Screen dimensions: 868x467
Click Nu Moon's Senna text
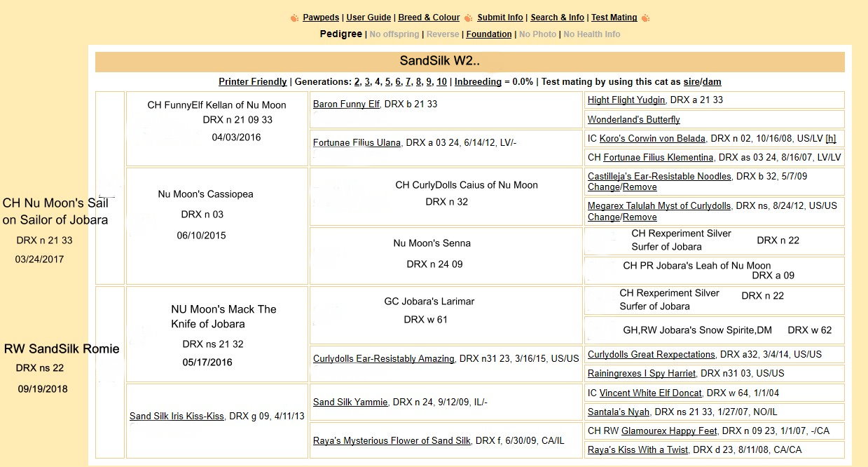tap(432, 243)
